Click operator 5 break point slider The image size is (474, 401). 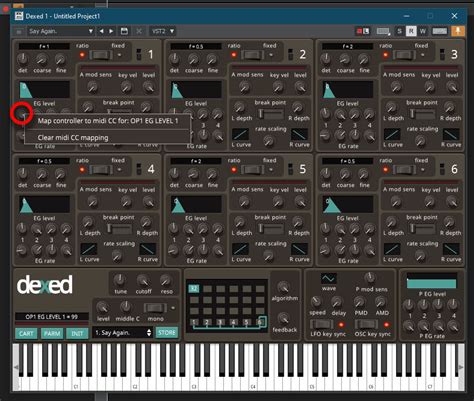pyautogui.click(x=271, y=229)
